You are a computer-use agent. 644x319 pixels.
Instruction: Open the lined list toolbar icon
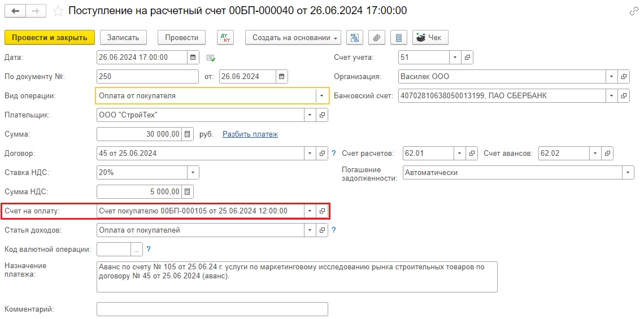tap(398, 37)
